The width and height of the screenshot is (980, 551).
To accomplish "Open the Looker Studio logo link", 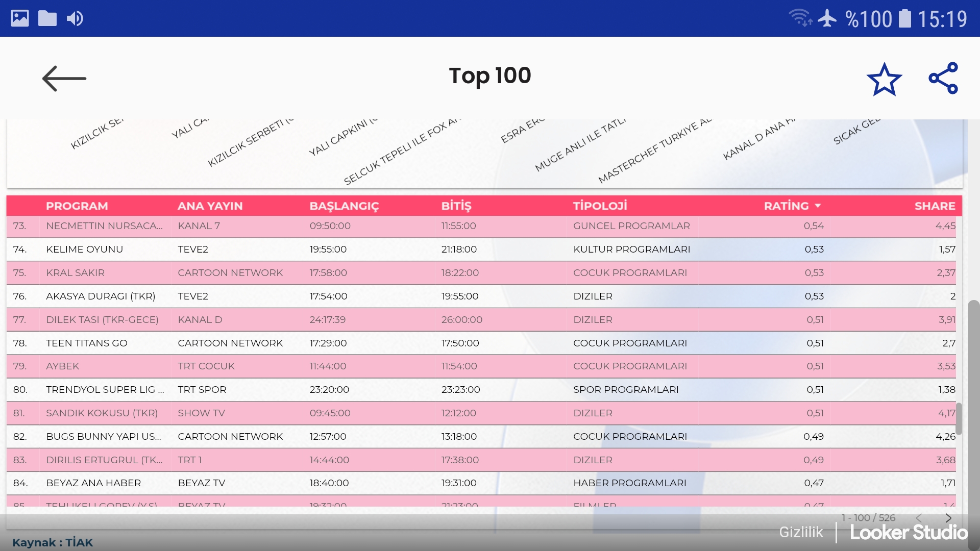I will click(909, 533).
